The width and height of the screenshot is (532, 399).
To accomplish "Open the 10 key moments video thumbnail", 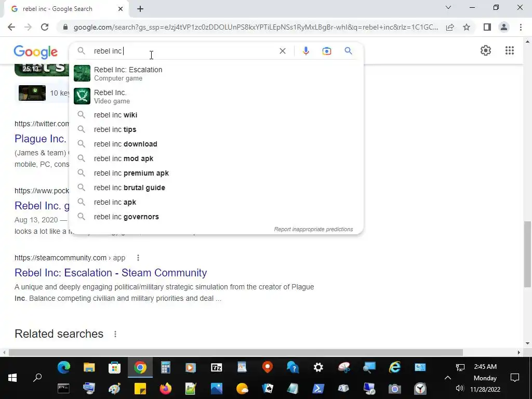I will (x=32, y=93).
